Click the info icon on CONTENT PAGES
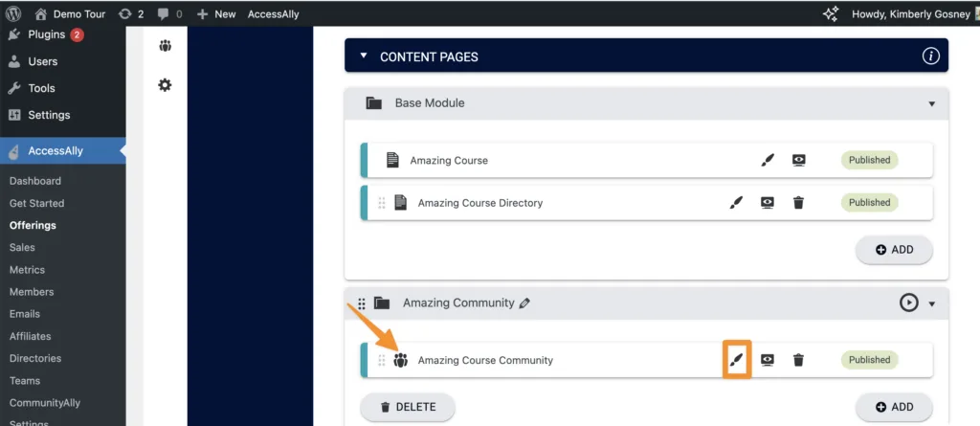This screenshot has height=426, width=980. [930, 56]
